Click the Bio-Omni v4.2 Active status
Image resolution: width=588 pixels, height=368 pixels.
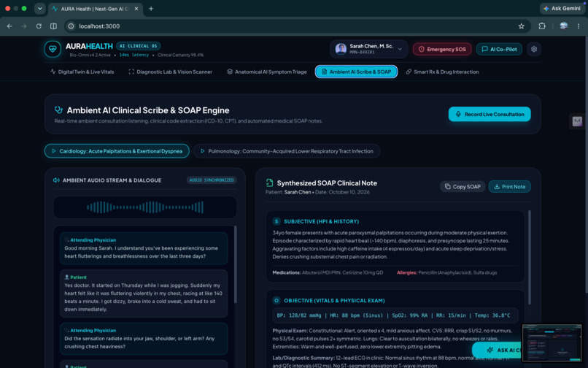point(90,55)
